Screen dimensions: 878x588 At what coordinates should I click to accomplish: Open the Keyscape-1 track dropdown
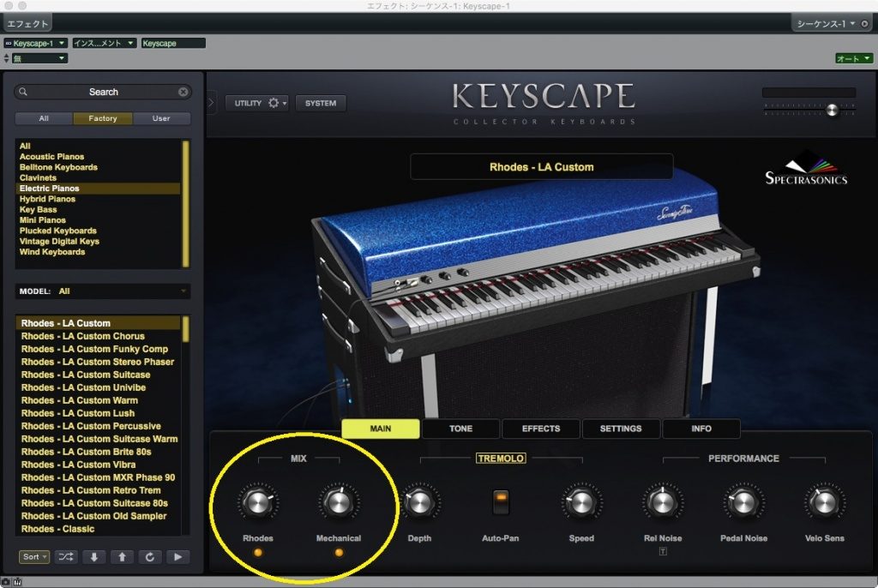click(36, 43)
